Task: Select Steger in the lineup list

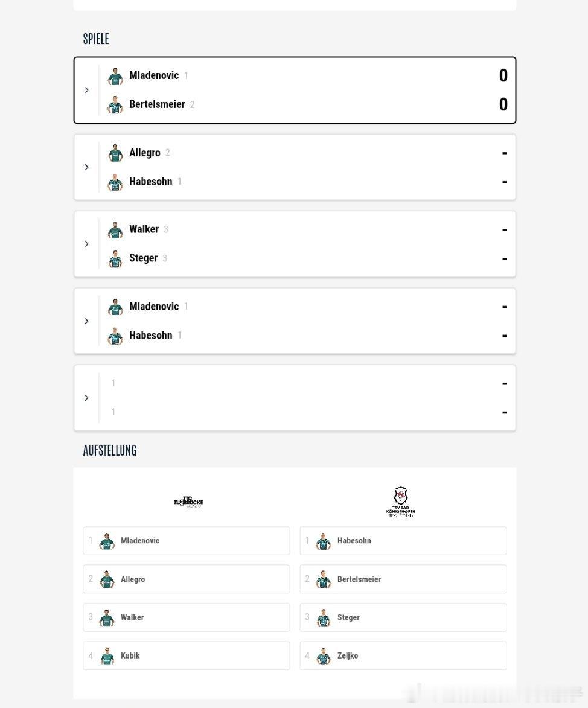Action: (x=403, y=617)
